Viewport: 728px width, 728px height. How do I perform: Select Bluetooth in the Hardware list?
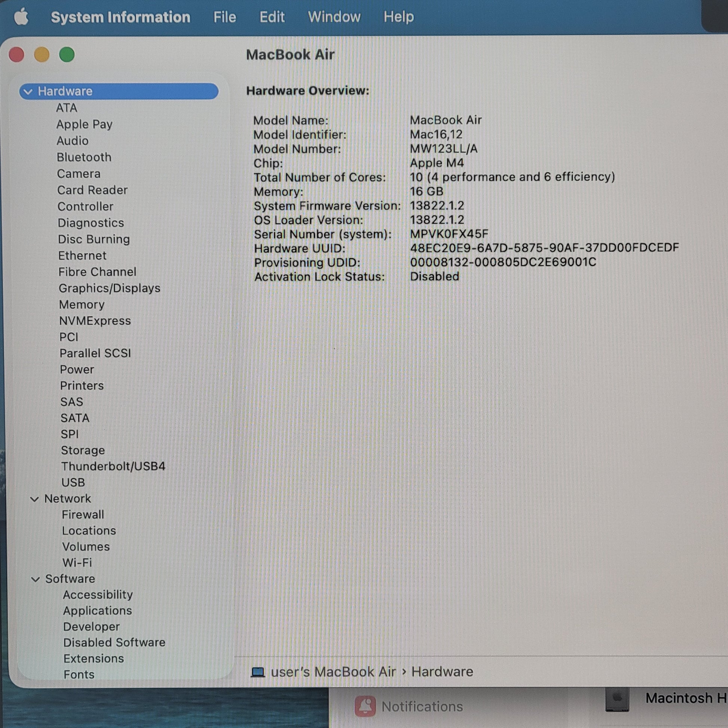tap(84, 157)
